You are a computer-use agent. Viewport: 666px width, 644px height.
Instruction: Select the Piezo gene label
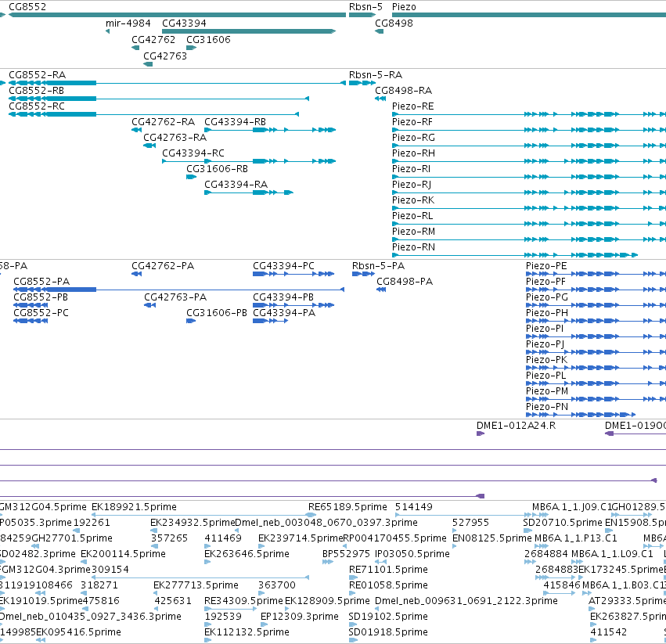[x=404, y=7]
